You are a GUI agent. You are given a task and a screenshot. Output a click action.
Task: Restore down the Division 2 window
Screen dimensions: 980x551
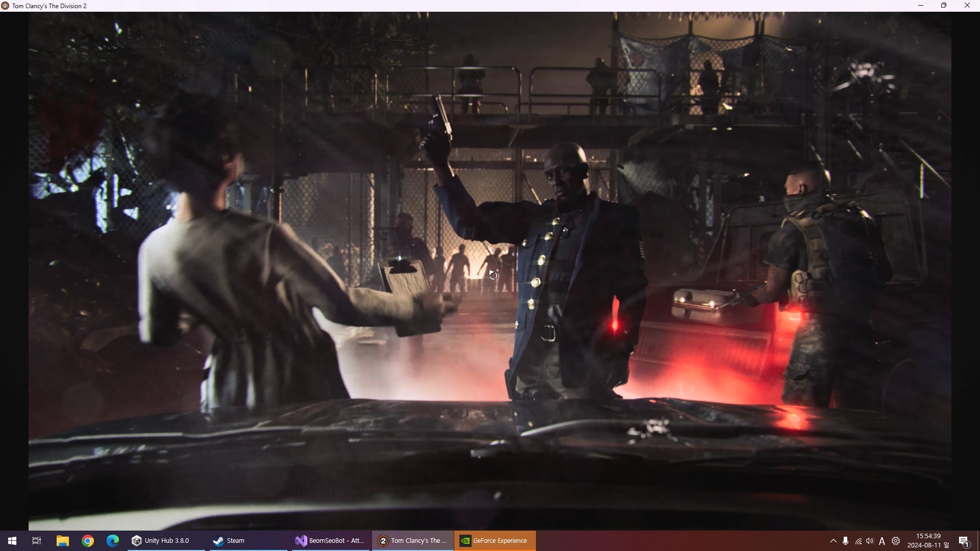(944, 6)
